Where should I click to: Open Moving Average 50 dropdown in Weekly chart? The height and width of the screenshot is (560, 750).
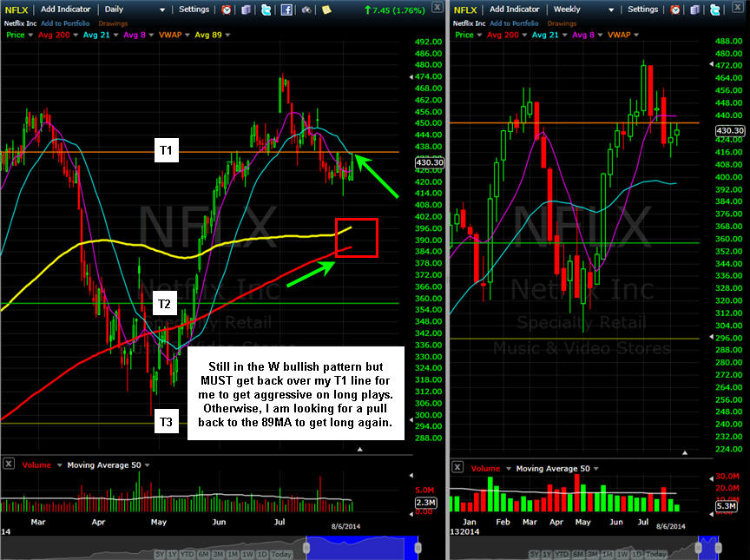point(596,469)
